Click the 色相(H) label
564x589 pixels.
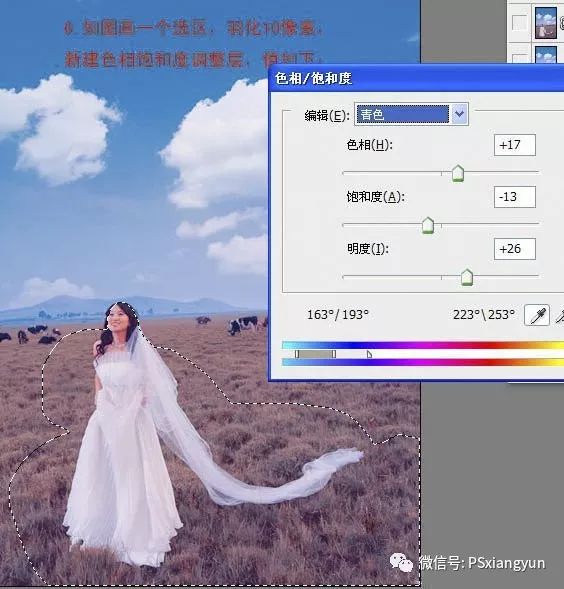point(369,145)
